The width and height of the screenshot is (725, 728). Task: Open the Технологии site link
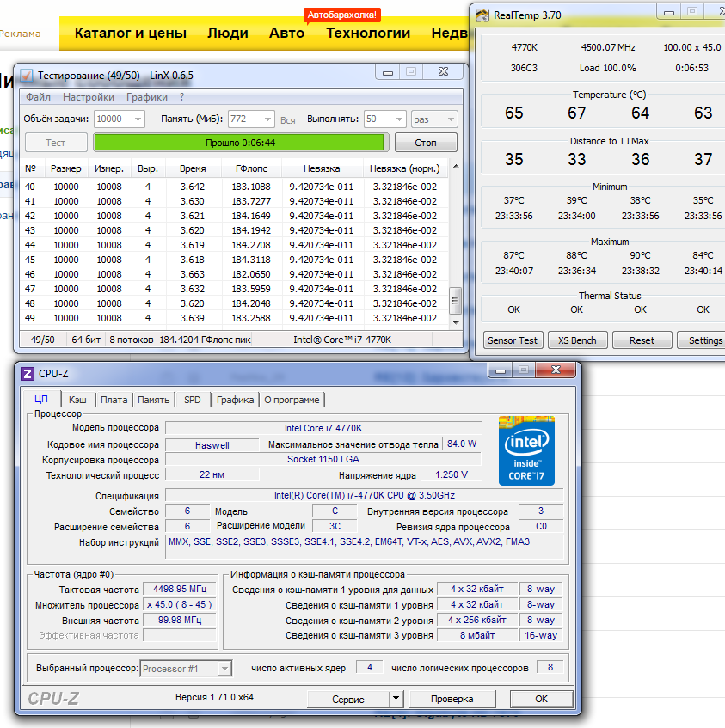368,33
